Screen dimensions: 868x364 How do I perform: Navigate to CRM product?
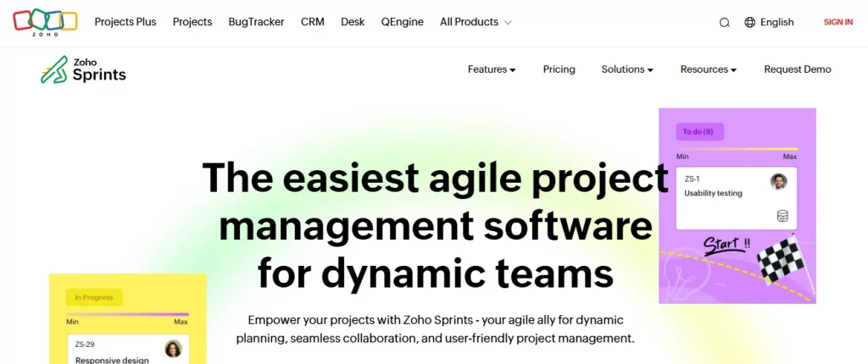[312, 22]
